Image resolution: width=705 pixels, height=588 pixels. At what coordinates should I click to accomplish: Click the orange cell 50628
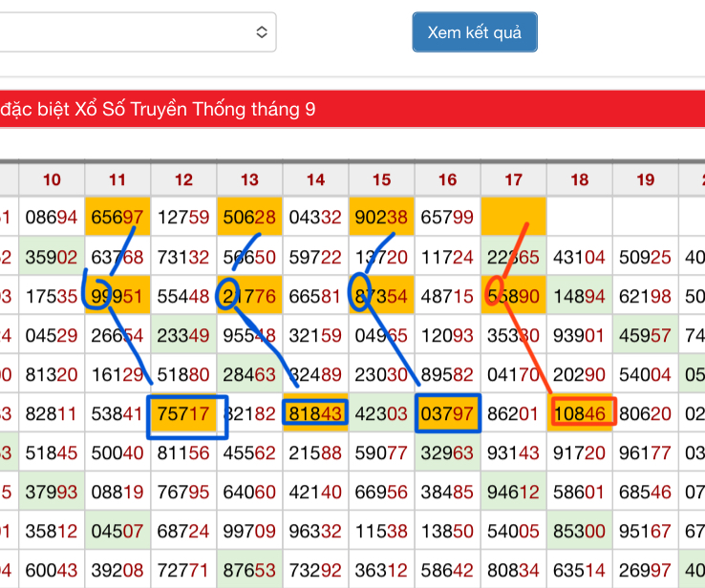click(249, 218)
